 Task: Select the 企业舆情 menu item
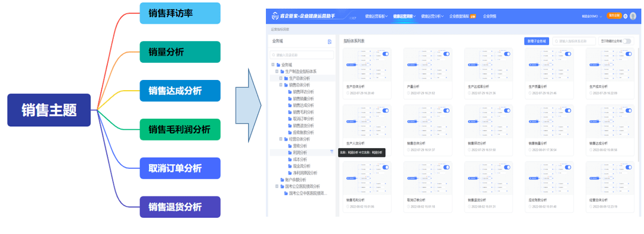click(x=490, y=17)
